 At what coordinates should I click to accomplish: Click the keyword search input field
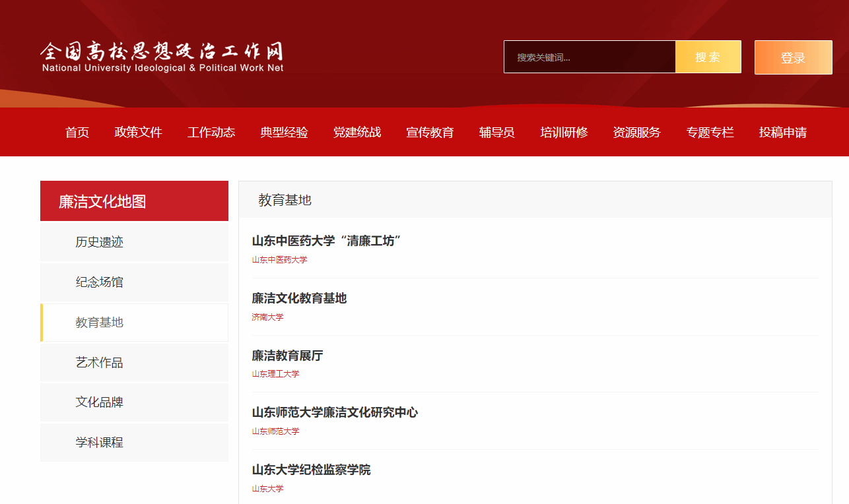coord(589,57)
